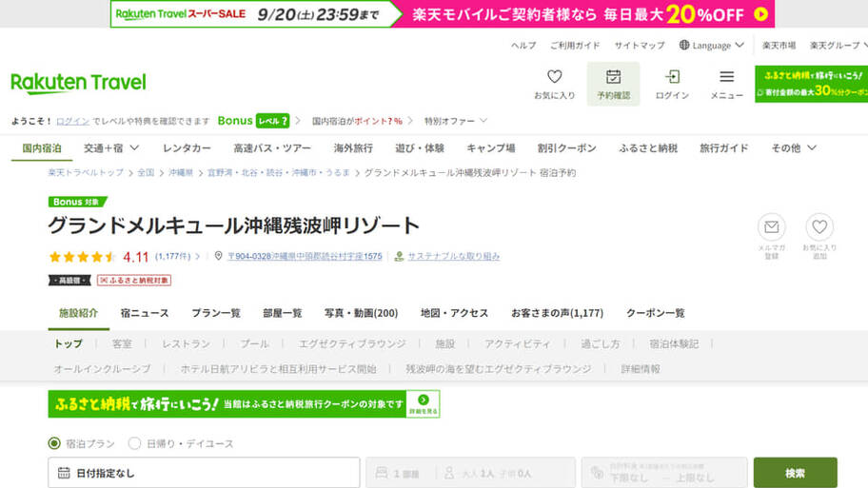Open the レンタカー nav item
Image resolution: width=868 pixels, height=488 pixels.
tap(187, 147)
